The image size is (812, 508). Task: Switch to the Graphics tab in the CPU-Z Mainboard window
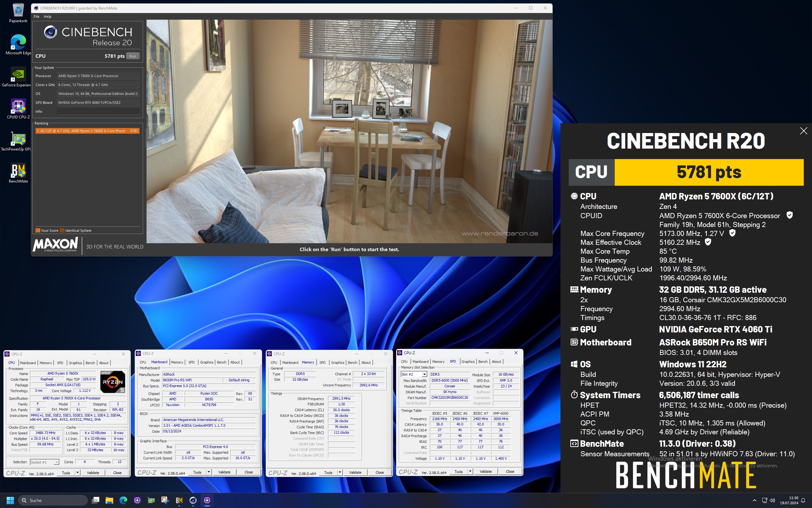tap(207, 362)
